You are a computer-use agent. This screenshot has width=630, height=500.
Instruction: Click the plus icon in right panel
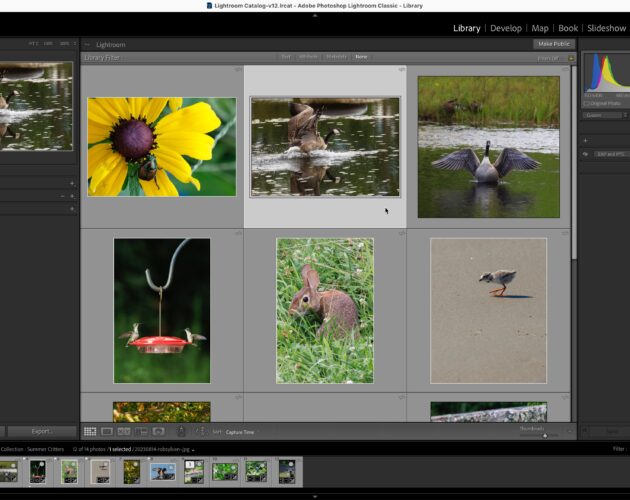pyautogui.click(x=585, y=141)
